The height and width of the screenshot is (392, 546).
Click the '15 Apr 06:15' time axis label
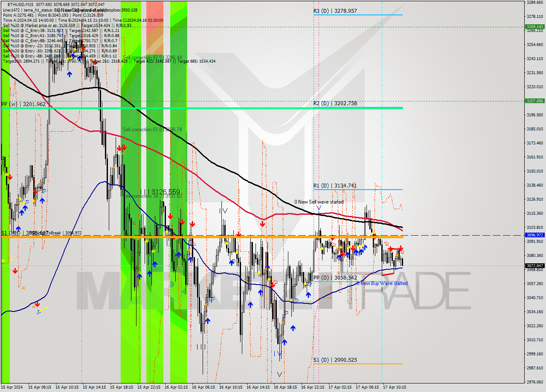tap(40, 387)
